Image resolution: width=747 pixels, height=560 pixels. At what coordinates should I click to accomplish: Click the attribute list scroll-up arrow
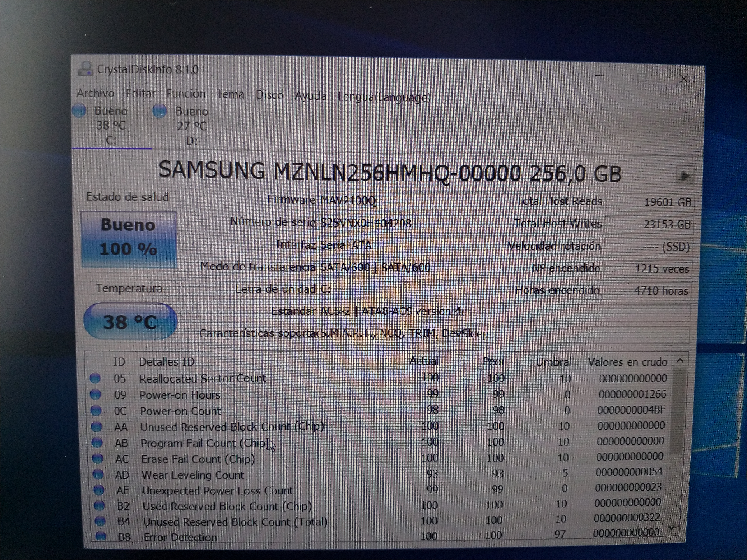(680, 361)
